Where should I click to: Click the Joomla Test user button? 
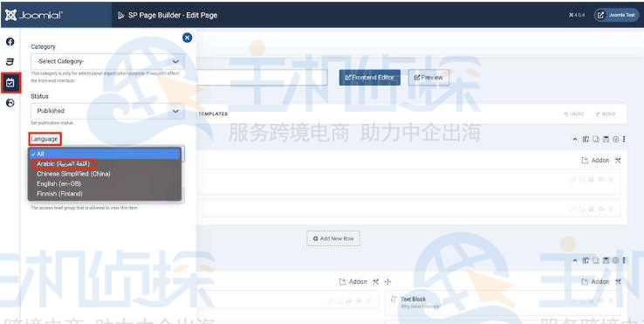point(616,15)
